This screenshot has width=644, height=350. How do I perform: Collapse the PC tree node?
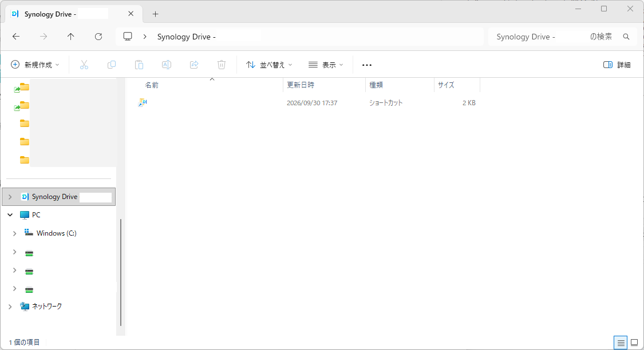10,215
